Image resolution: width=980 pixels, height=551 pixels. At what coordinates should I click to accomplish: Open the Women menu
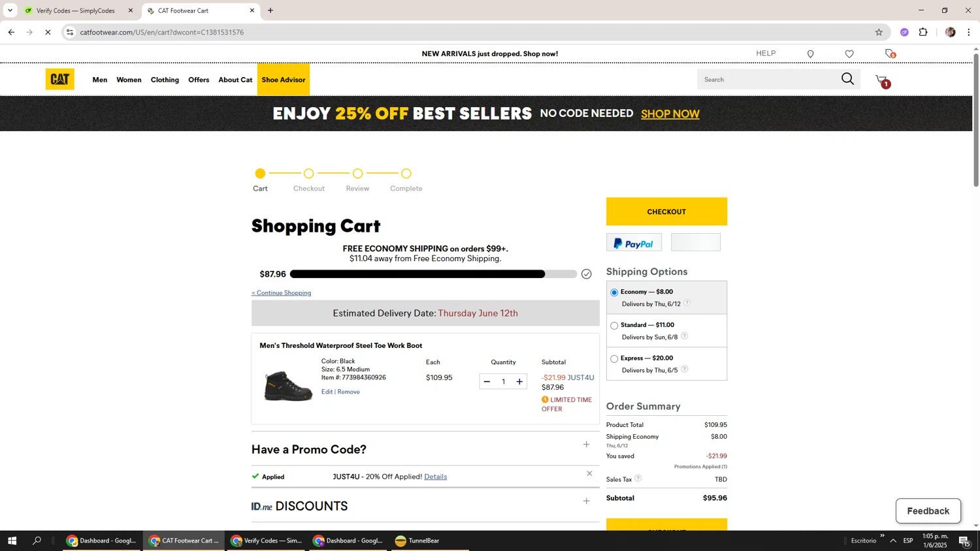click(x=129, y=80)
